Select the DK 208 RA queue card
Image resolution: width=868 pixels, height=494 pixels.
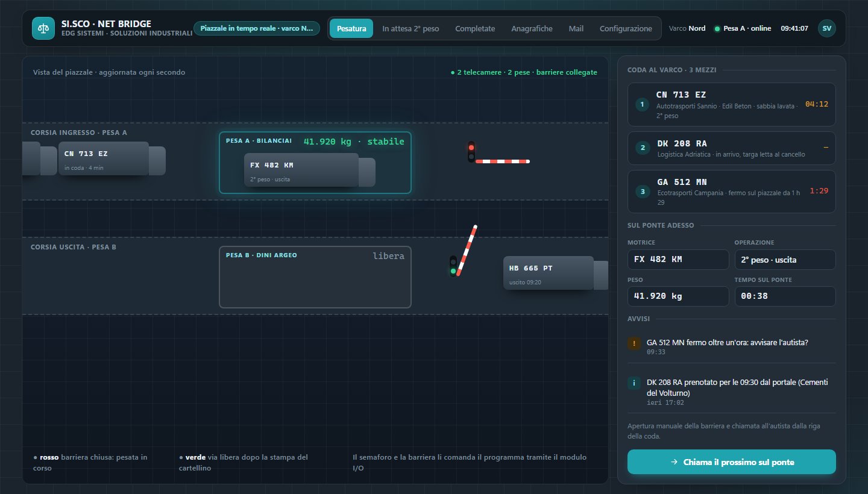coord(732,148)
